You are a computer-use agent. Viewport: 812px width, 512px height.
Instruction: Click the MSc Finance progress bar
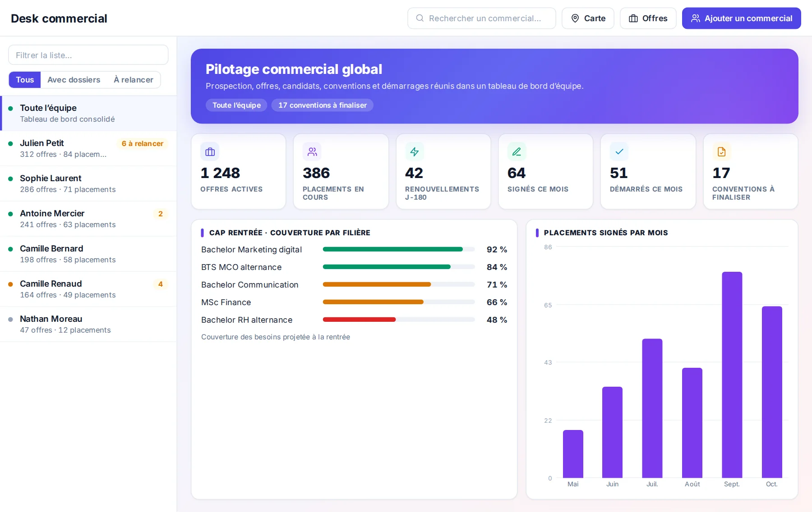[399, 302]
